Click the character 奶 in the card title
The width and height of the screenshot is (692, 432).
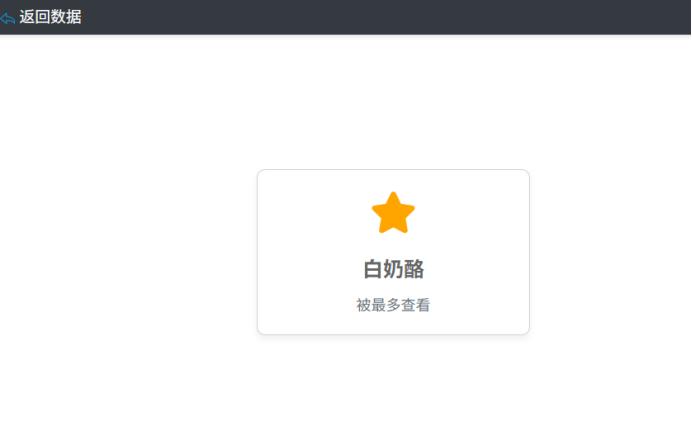click(393, 269)
